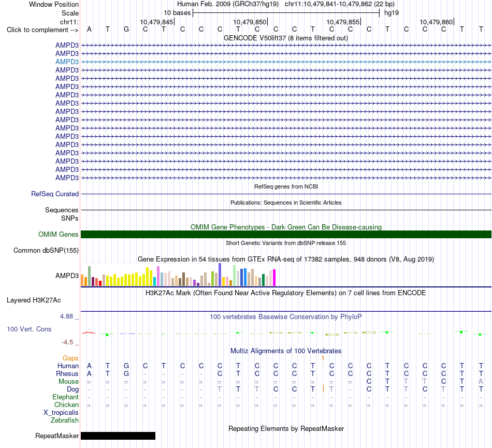This screenshot has width=492, height=448.
Task: Open '100 vertebrates Basewise Conservation by PhyloP' title
Action: click(x=286, y=317)
